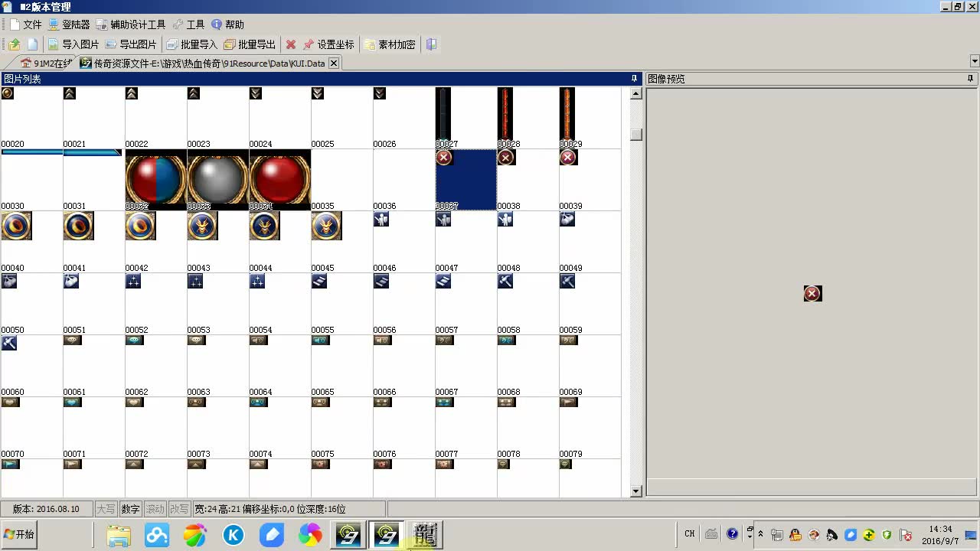Select the red-blue orb thumbnail 00032

pos(156,180)
